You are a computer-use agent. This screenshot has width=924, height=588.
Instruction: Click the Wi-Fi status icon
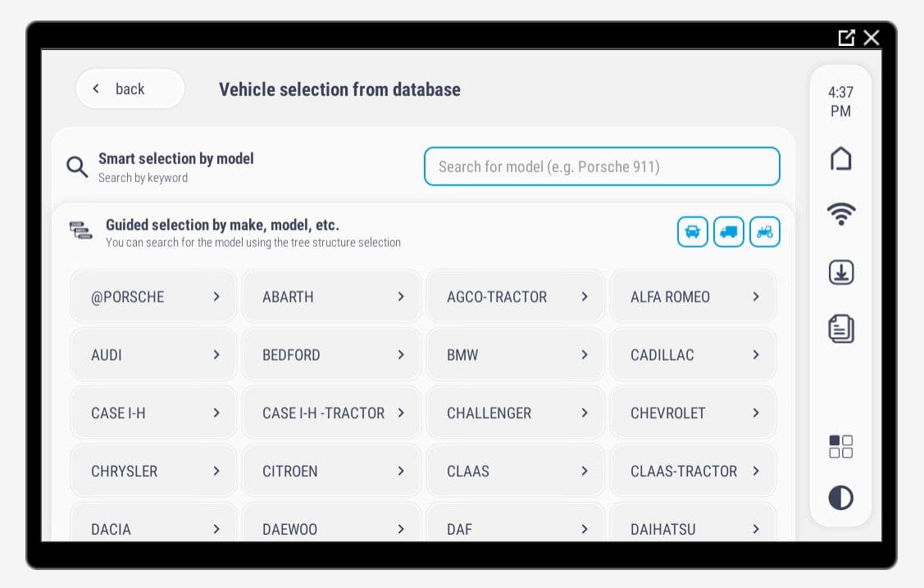click(840, 214)
